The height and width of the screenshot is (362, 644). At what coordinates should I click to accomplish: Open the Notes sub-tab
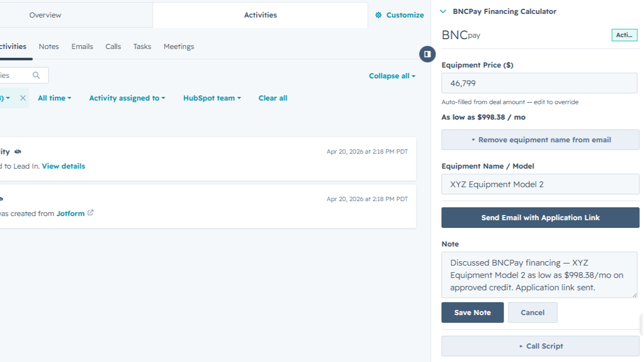[49, 46]
